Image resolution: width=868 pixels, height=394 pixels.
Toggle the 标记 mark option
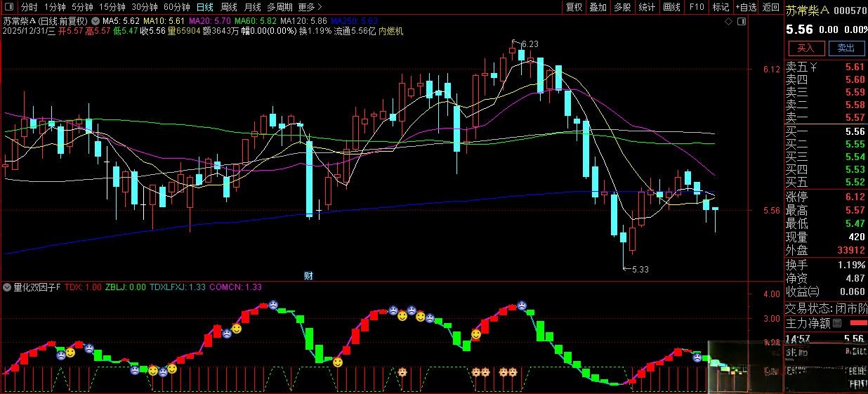(x=721, y=7)
